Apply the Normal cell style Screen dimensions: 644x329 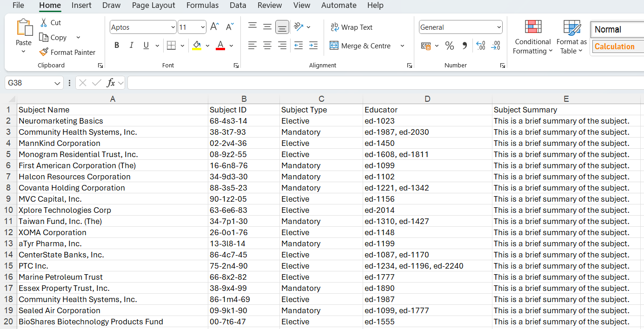click(x=617, y=29)
